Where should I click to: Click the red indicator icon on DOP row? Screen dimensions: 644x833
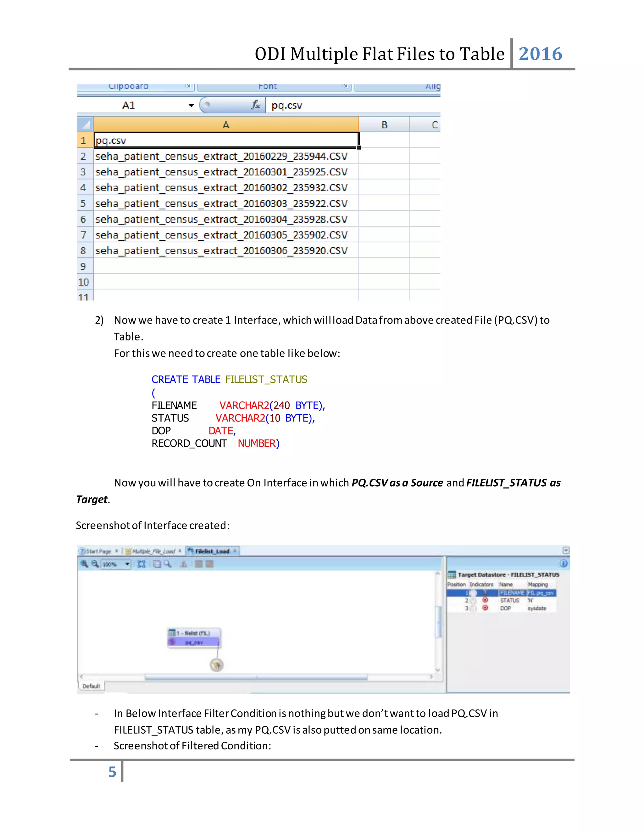point(485,608)
